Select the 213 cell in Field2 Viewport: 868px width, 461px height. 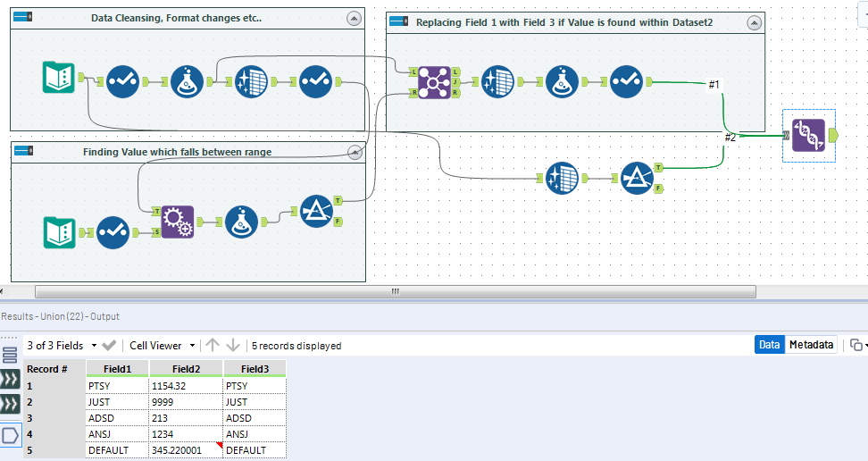pyautogui.click(x=186, y=418)
